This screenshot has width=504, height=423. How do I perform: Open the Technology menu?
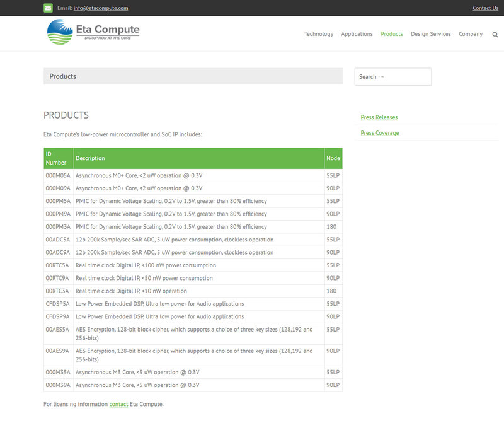[x=319, y=34]
